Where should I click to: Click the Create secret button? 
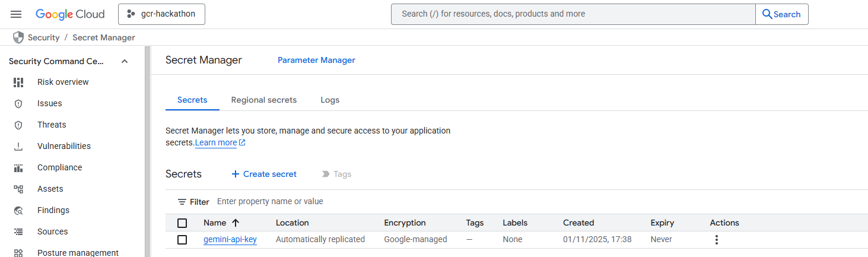pos(264,174)
